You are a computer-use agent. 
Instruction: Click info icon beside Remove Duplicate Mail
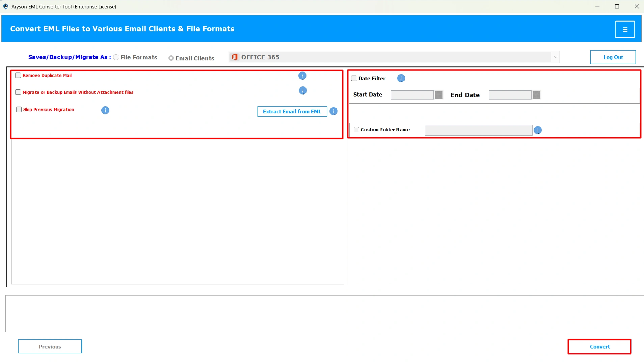pos(302,76)
